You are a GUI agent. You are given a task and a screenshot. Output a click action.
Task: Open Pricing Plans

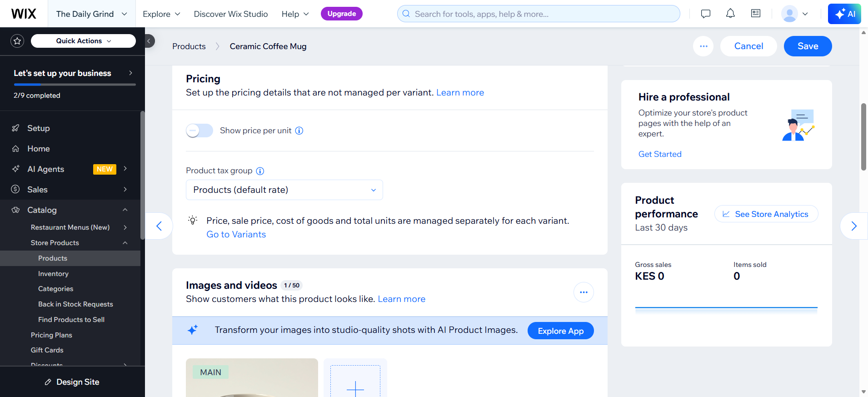tap(51, 335)
